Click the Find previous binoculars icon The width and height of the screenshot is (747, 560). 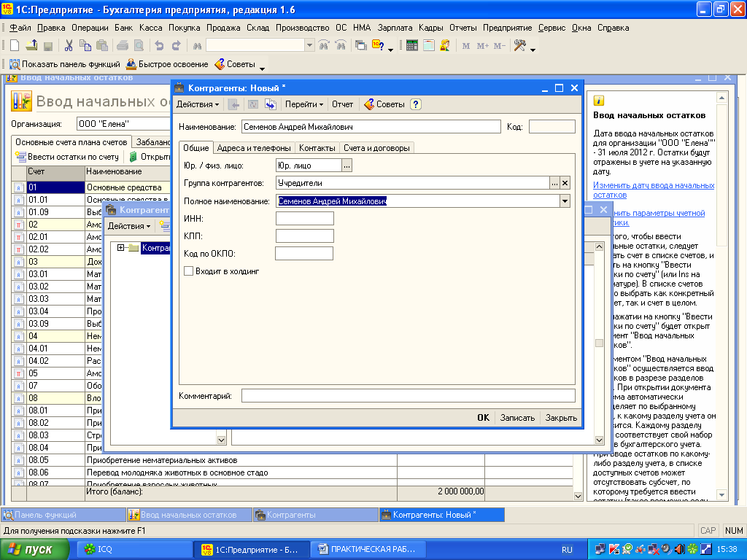(324, 46)
